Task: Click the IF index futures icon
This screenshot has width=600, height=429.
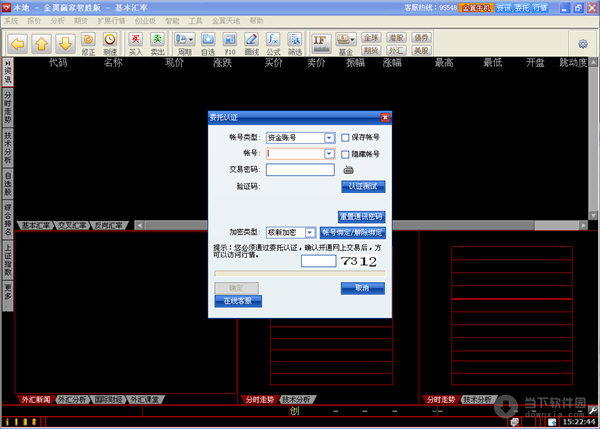Action: pyautogui.click(x=320, y=43)
